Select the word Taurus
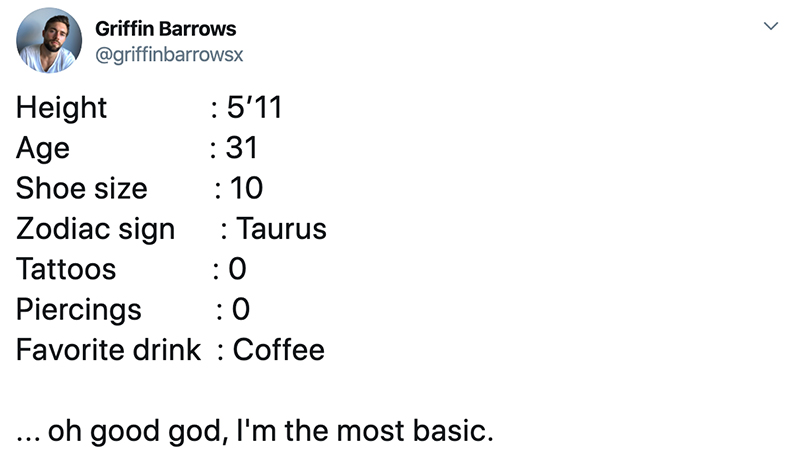This screenshot has width=800, height=460. pyautogui.click(x=281, y=228)
